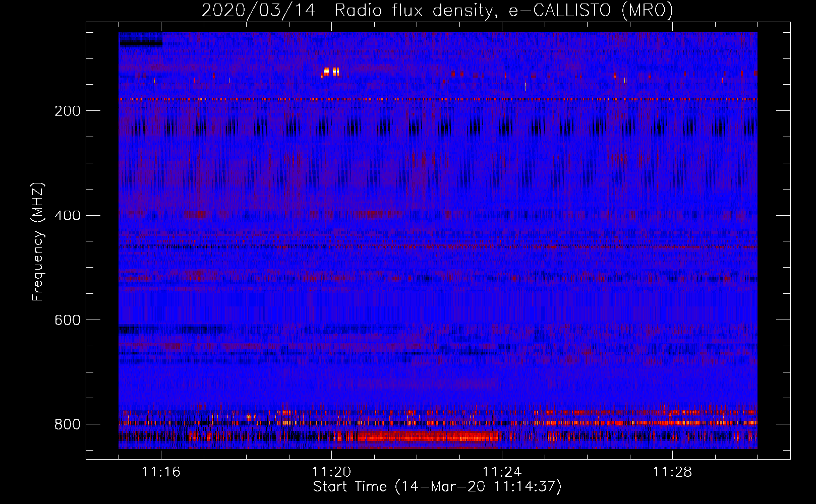This screenshot has height=504, width=816.
Task: Click the 11:16 time tick label
Action: click(x=161, y=472)
